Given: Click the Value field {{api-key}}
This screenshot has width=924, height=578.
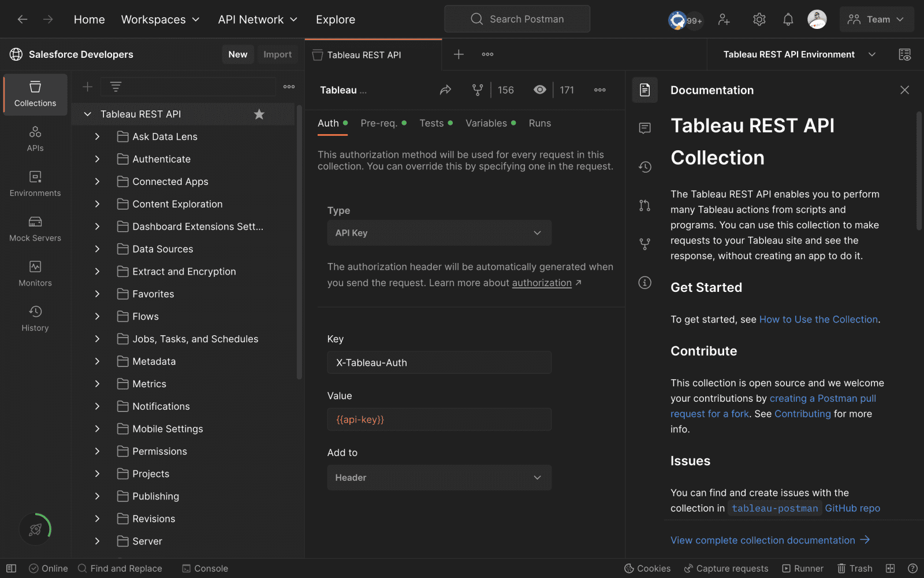Looking at the screenshot, I should point(439,420).
